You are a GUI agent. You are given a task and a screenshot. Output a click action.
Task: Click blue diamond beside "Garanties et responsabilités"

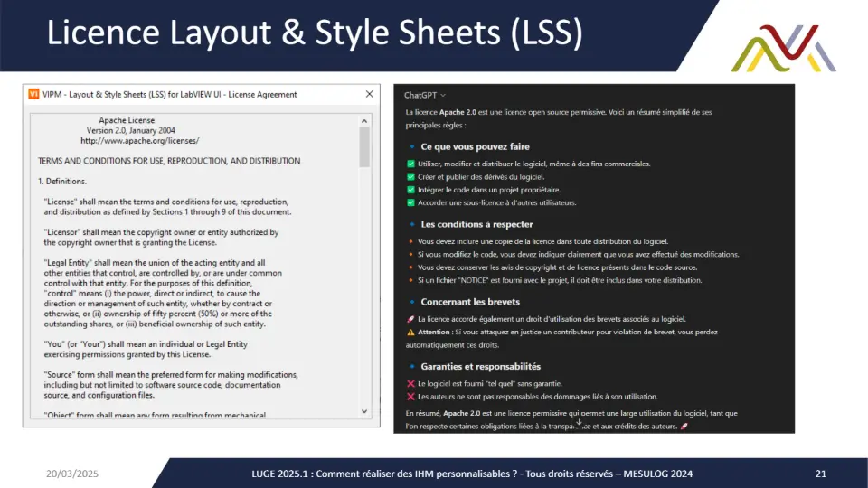click(x=412, y=366)
